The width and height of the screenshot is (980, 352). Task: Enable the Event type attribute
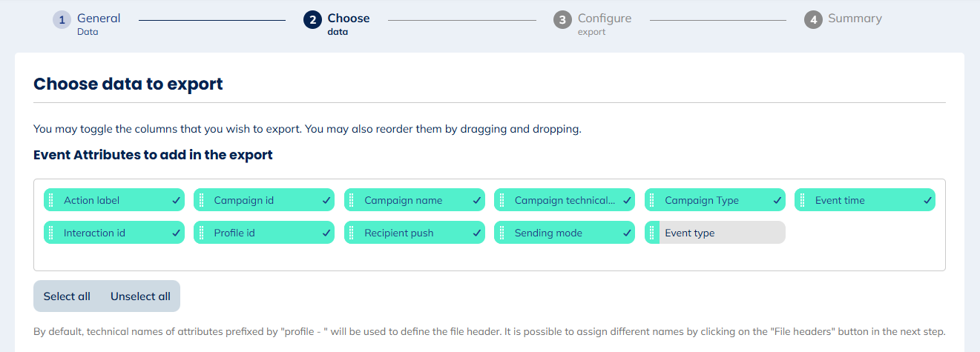(720, 233)
